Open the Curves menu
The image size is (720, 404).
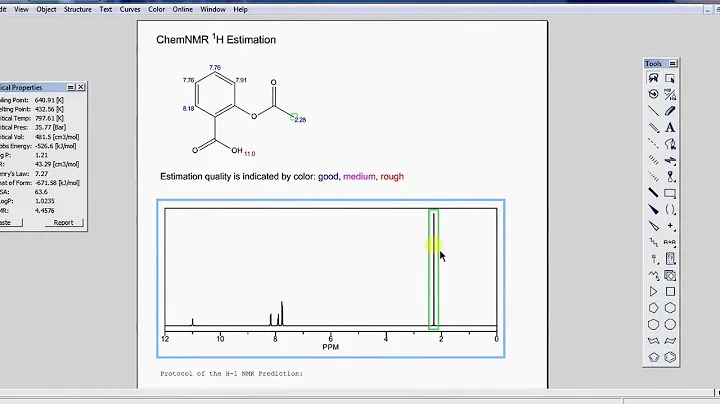pyautogui.click(x=130, y=9)
